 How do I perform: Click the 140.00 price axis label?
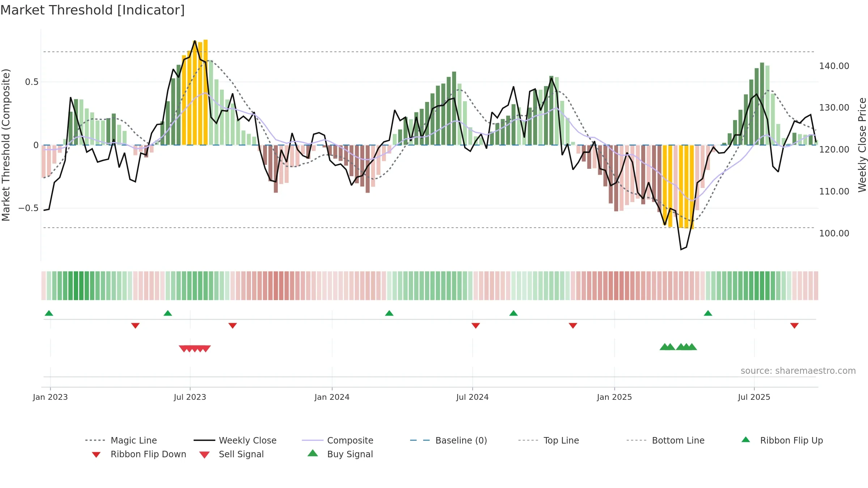(x=834, y=66)
